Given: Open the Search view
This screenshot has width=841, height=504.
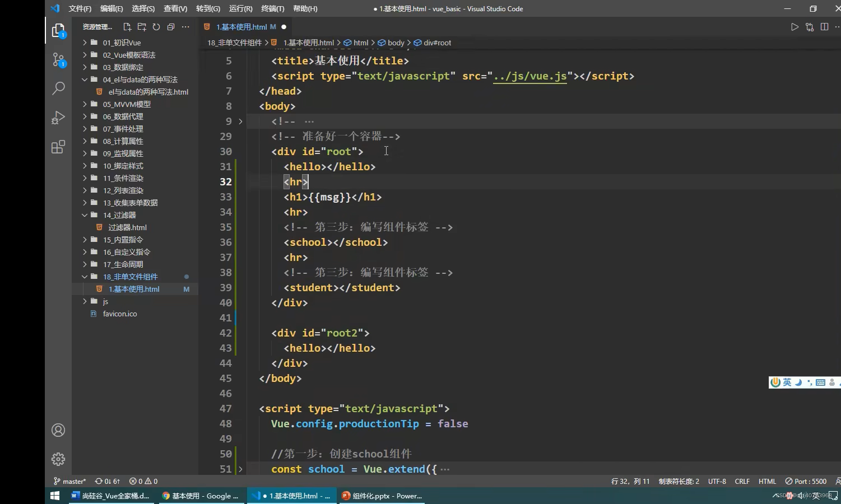Looking at the screenshot, I should tap(58, 88).
